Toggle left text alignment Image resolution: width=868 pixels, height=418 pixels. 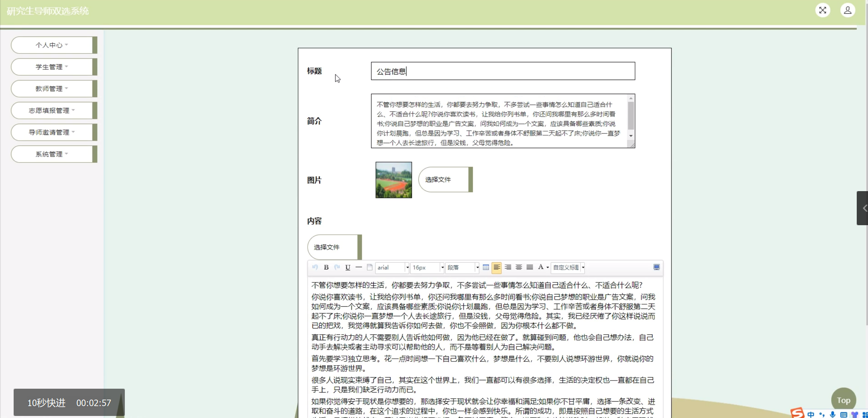497,267
